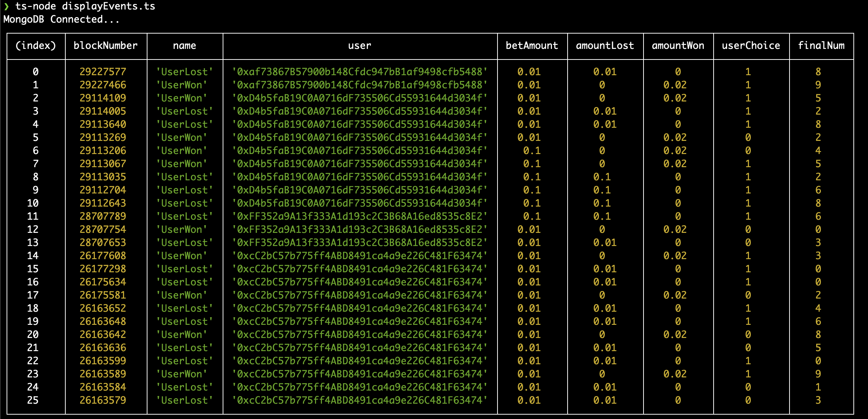Click index number 8 in first column
Viewport: 868px width, 419px height.
point(35,177)
